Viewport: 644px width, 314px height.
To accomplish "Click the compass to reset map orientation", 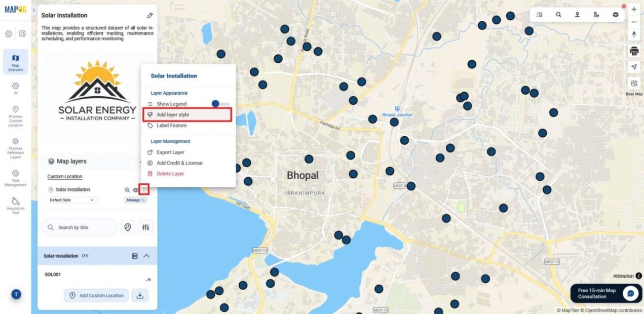I will coord(634,34).
